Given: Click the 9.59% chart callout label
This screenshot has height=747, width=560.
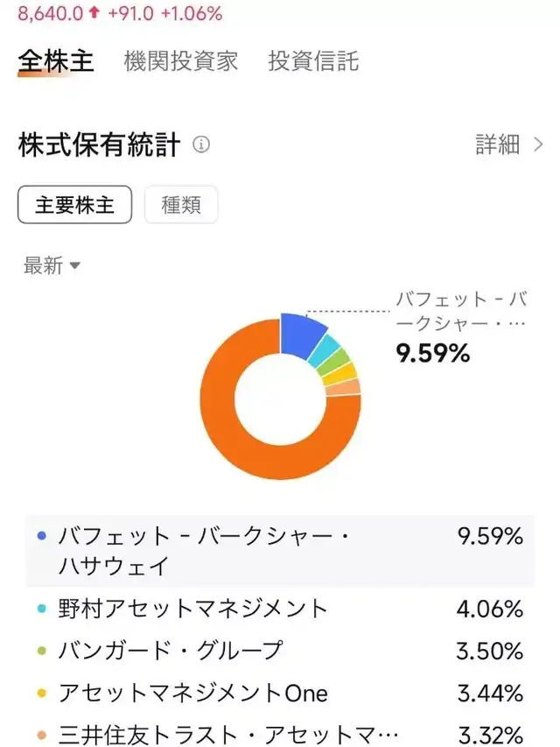Looking at the screenshot, I should pos(432,353).
